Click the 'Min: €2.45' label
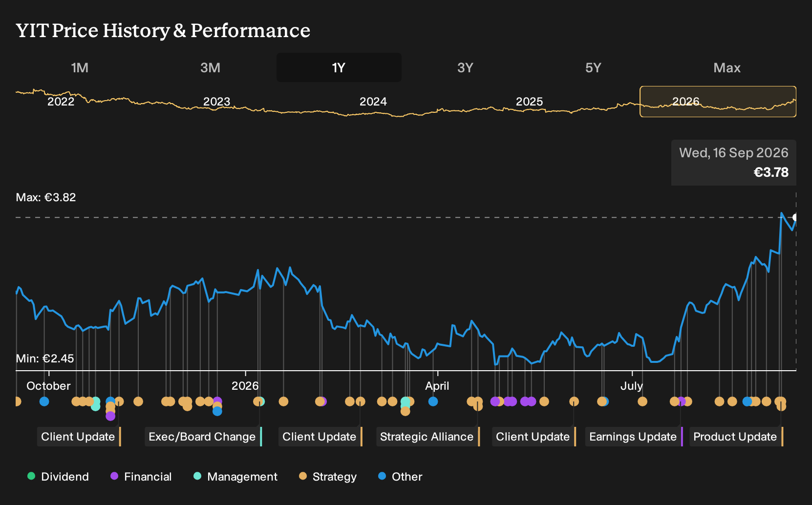 [45, 358]
